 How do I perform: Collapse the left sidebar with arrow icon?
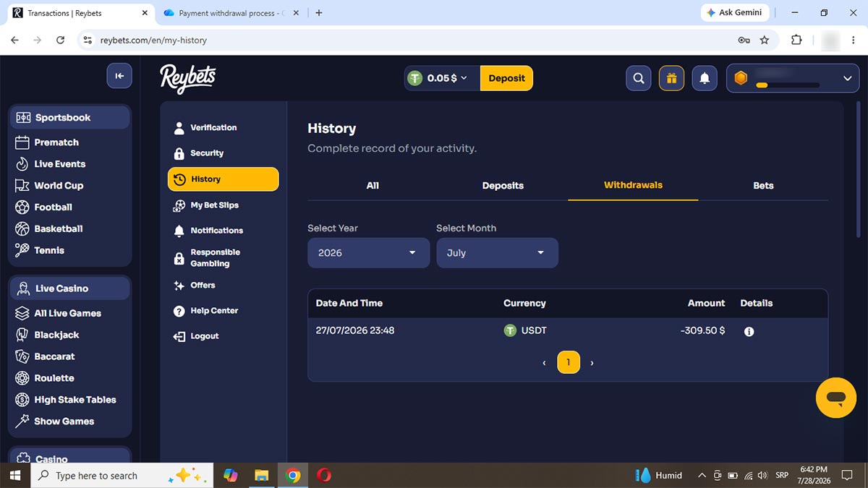(x=119, y=76)
